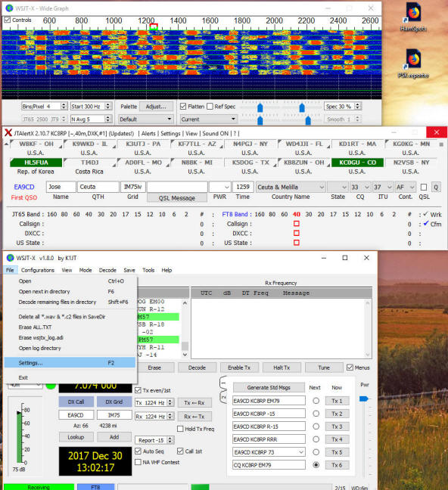Screen dimensions: 448x490
Task: Click the KC0GU - CO callsign alert
Action: 357,163
